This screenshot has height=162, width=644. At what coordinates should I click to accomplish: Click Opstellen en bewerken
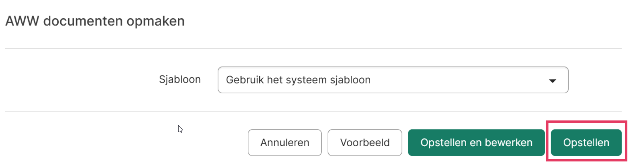click(x=476, y=143)
